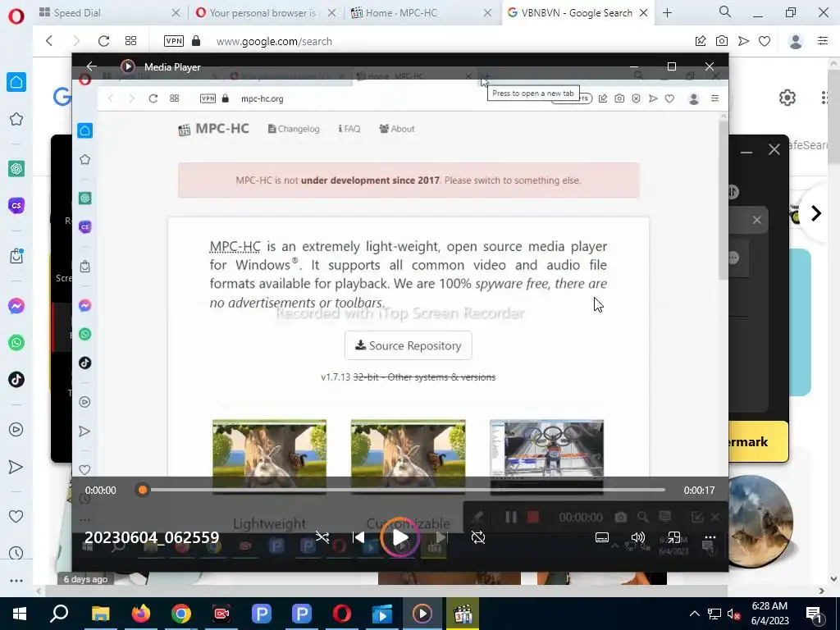Close the Speed Dial tab

click(176, 13)
